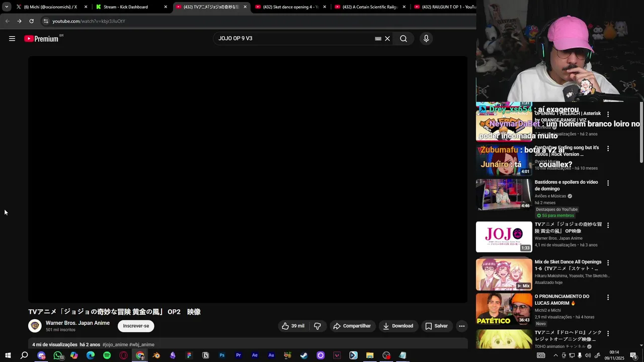The image size is (644, 362).
Task: Click the Mix de Sket Dance All Openings title
Action: click(568, 265)
